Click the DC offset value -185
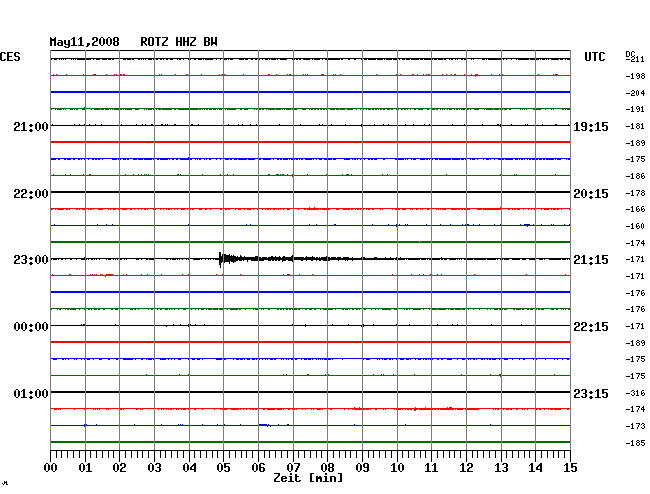 tap(635, 443)
